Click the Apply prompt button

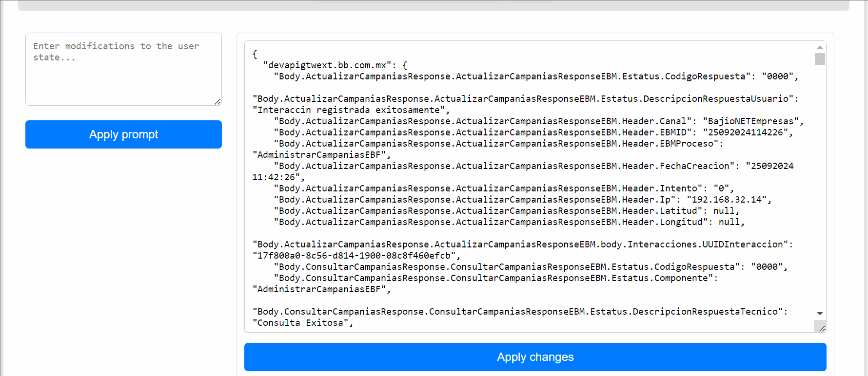(123, 134)
